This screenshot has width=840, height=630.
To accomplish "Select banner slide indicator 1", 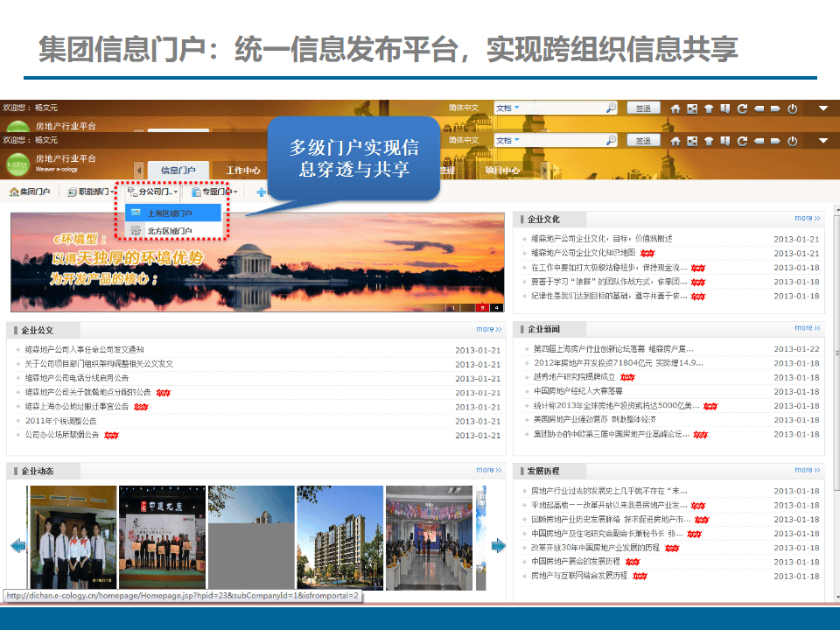I will click(x=453, y=308).
